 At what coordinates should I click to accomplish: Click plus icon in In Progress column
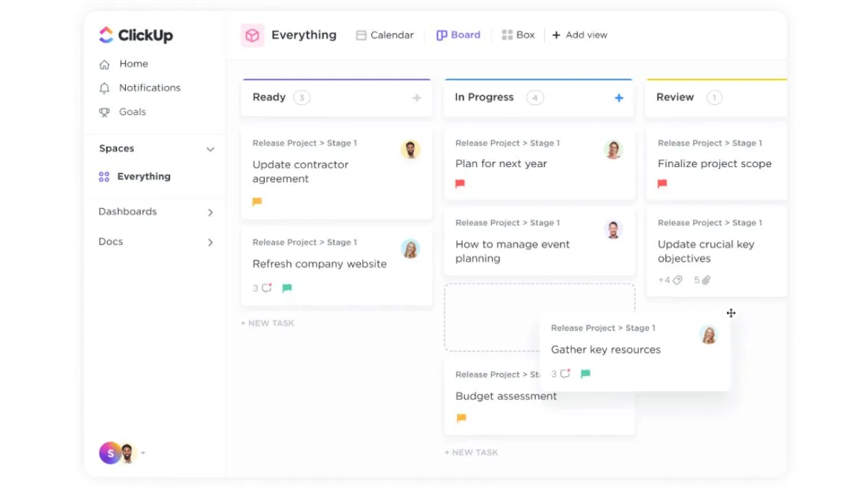[x=618, y=98]
